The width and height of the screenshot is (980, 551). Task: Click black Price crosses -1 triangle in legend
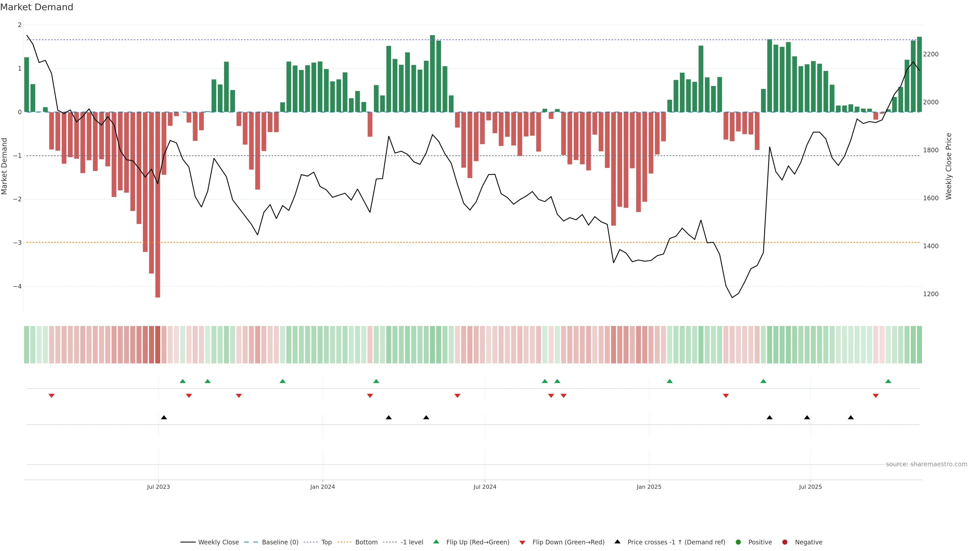[617, 542]
